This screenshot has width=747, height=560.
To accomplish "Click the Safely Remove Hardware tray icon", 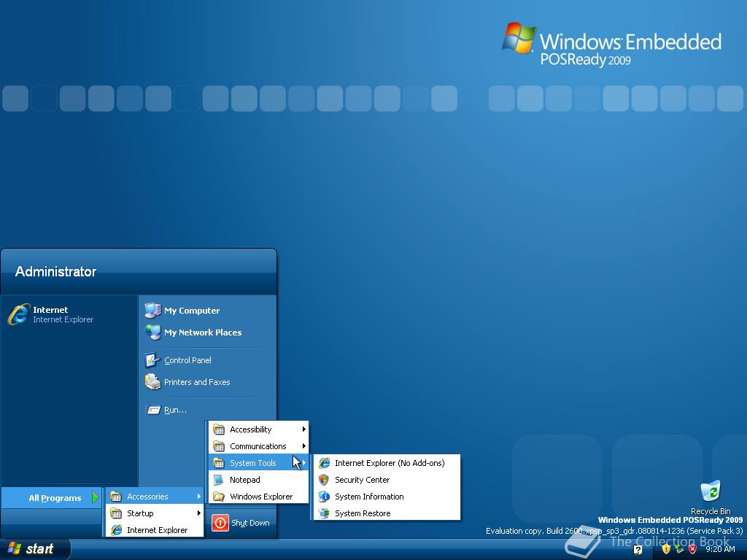I will click(679, 549).
